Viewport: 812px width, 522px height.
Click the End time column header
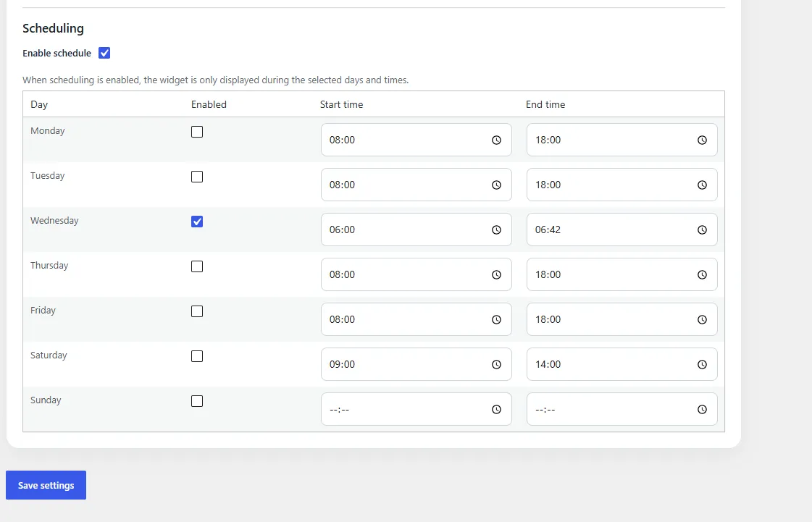pyautogui.click(x=545, y=104)
